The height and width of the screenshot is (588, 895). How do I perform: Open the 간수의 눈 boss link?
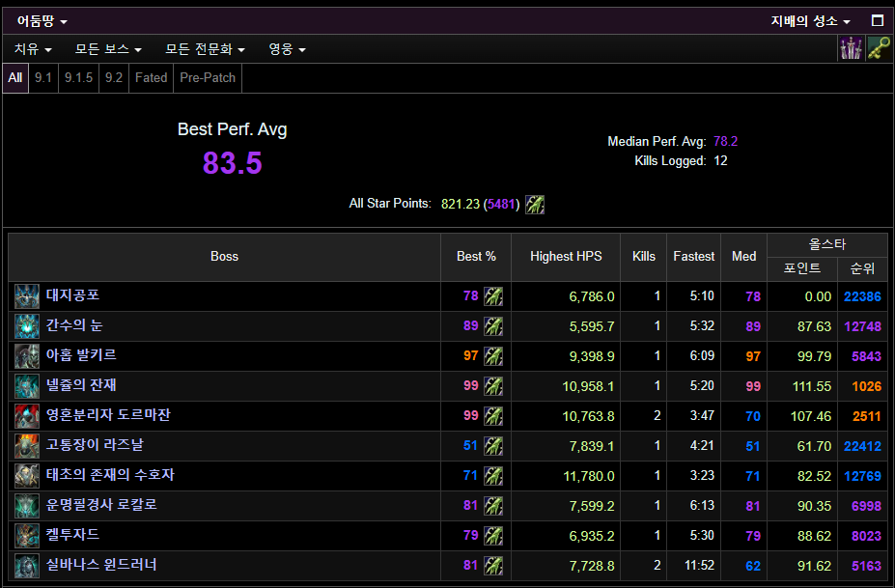coord(74,324)
